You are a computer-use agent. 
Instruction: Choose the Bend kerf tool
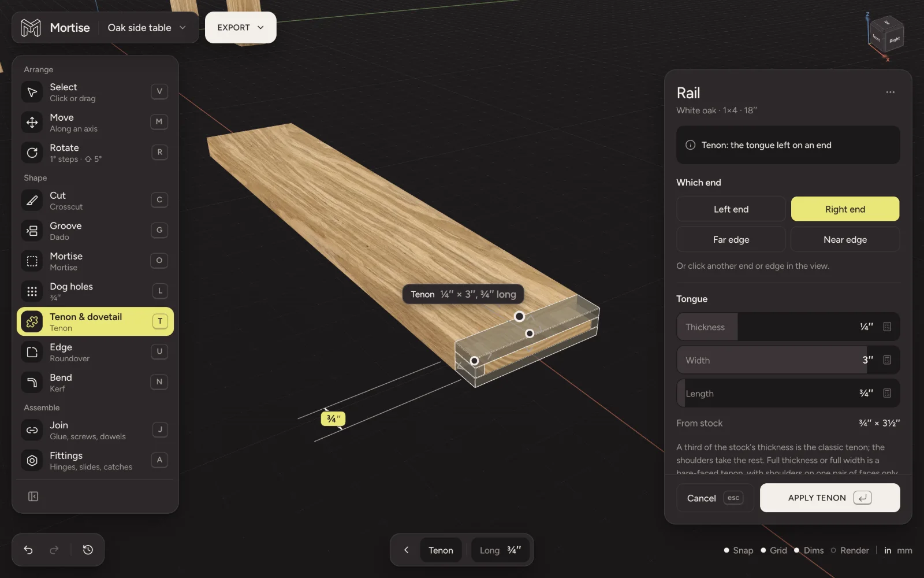pos(95,382)
